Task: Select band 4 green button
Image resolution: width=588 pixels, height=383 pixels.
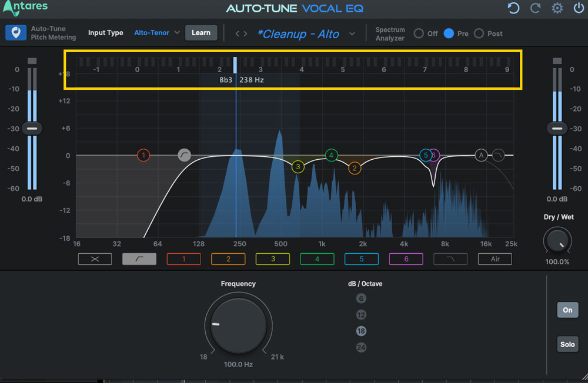Action: (317, 259)
